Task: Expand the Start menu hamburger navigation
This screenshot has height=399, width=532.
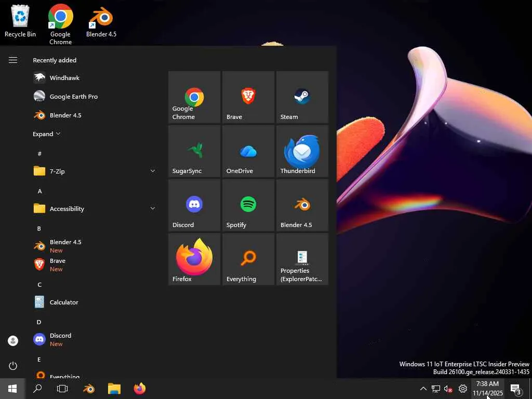Action: [13, 60]
